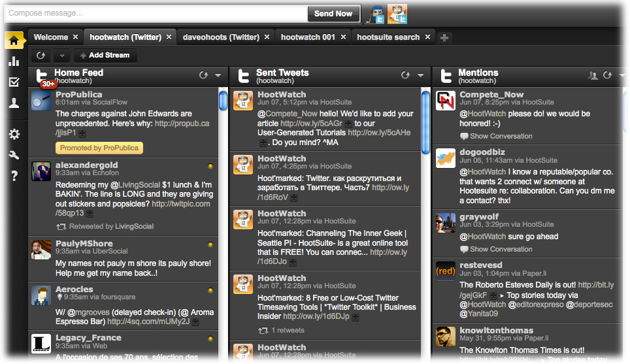Click the foursquare location pin on Aerocles tweet

59,297
